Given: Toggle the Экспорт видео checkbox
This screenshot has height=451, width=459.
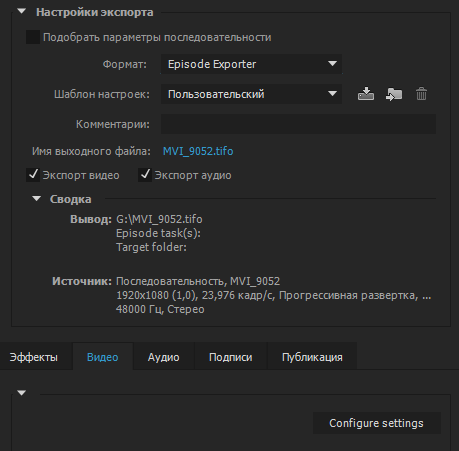Looking at the screenshot, I should (33, 175).
